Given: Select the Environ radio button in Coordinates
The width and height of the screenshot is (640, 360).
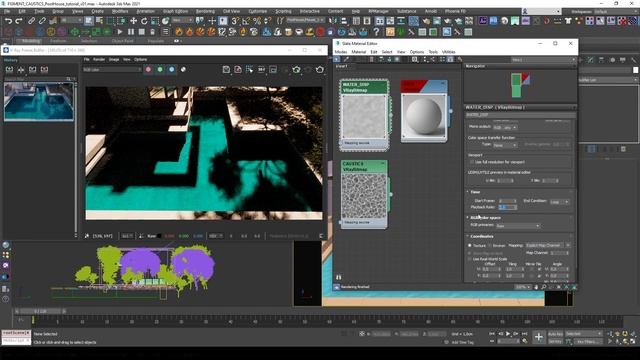Looking at the screenshot, I should (x=490, y=245).
